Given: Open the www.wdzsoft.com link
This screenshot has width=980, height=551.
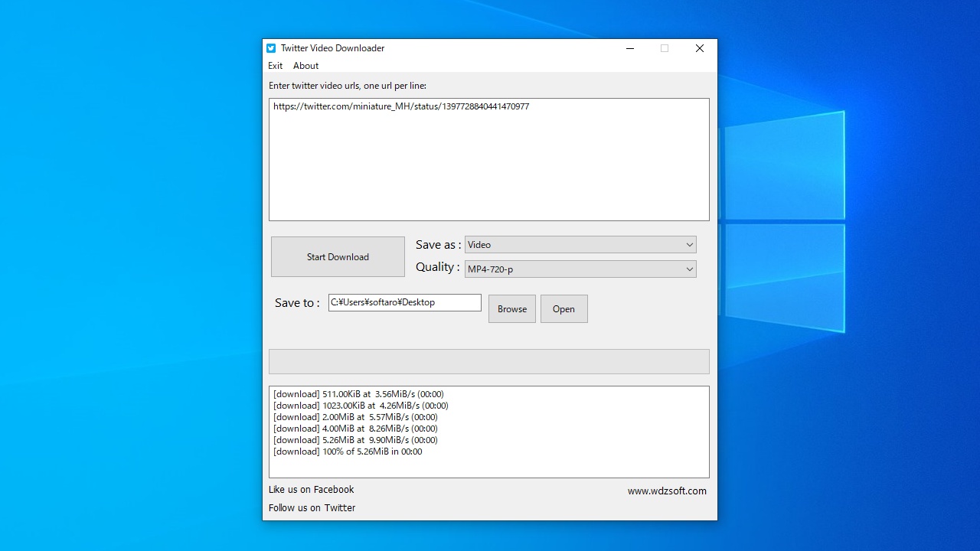Looking at the screenshot, I should pos(667,491).
